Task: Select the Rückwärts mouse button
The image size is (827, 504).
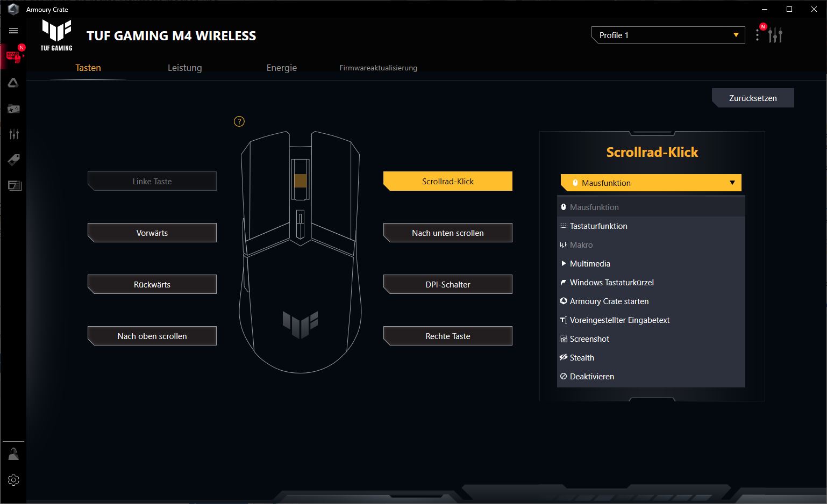Action: pos(152,284)
